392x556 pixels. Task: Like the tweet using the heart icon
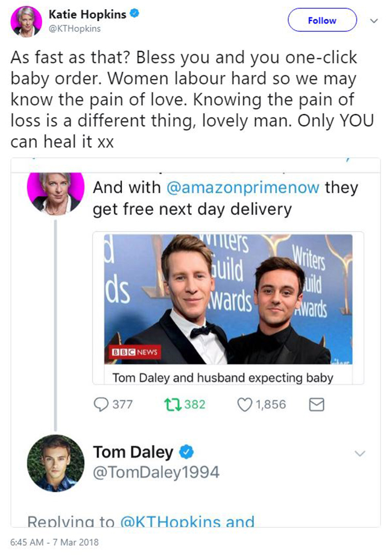[x=245, y=404]
